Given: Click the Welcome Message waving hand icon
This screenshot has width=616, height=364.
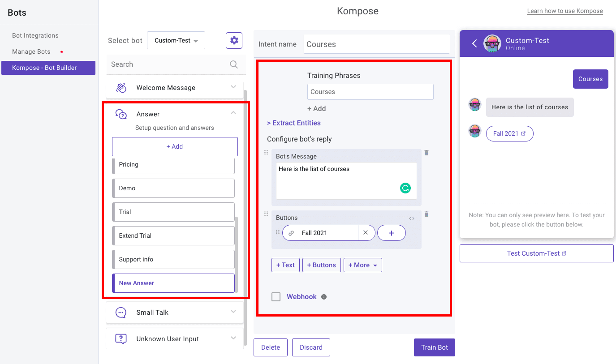Looking at the screenshot, I should point(121,87).
